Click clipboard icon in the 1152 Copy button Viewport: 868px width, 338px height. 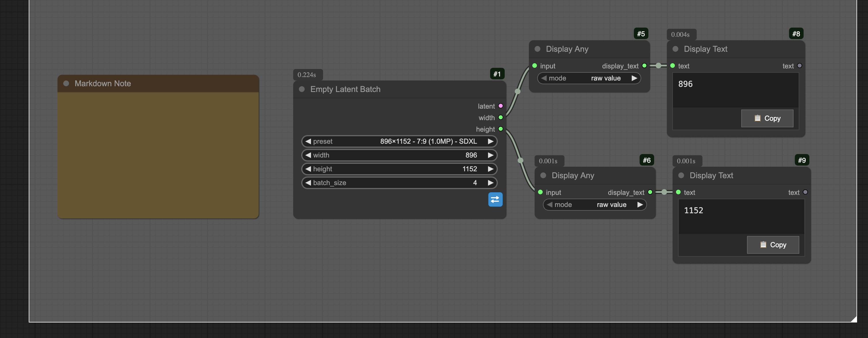coord(763,245)
